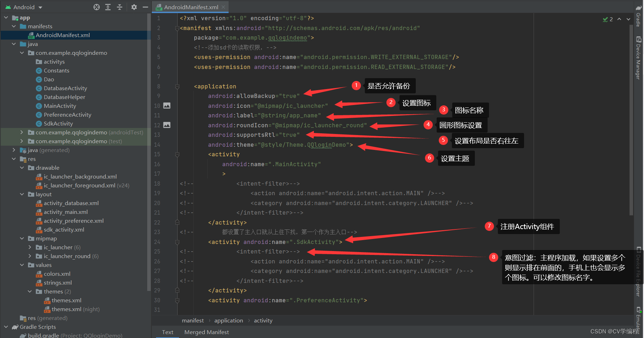Expand the com.example.qqlogindemo (test) package
The height and width of the screenshot is (338, 644).
pyautogui.click(x=22, y=141)
